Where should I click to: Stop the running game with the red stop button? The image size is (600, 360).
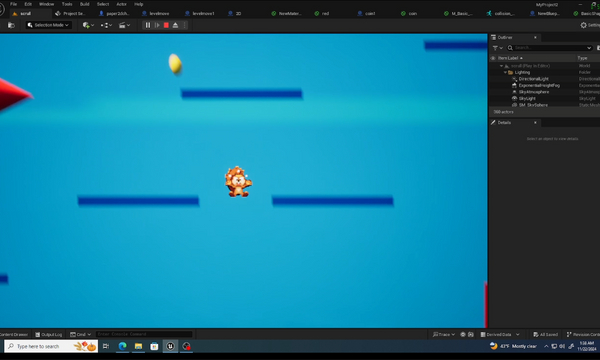point(166,25)
